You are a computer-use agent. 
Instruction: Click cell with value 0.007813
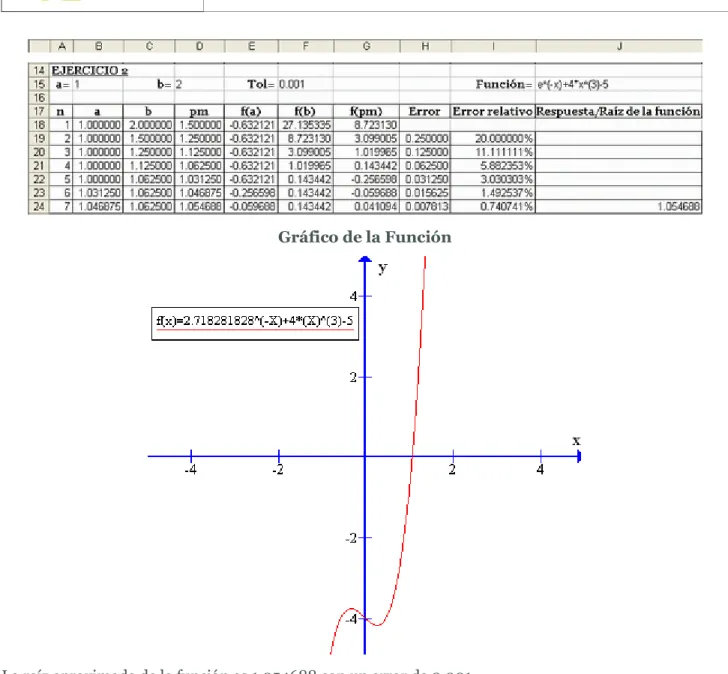[425, 207]
